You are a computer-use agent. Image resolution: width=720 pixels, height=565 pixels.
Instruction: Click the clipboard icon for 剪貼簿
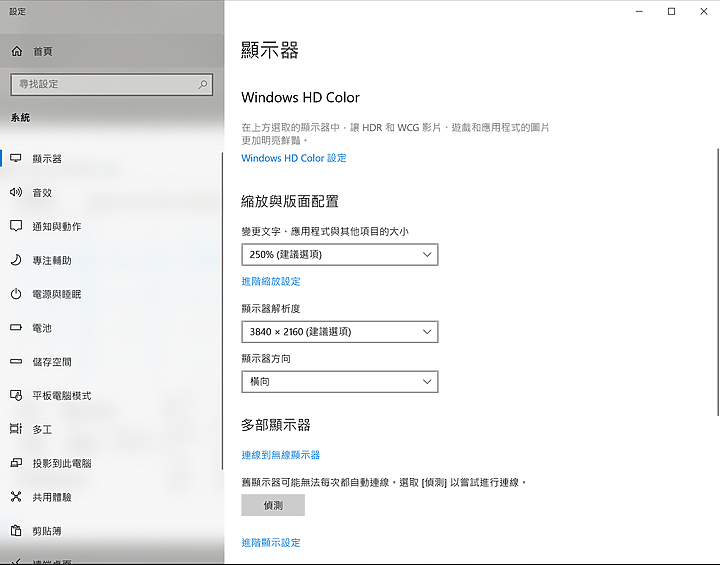coord(16,531)
